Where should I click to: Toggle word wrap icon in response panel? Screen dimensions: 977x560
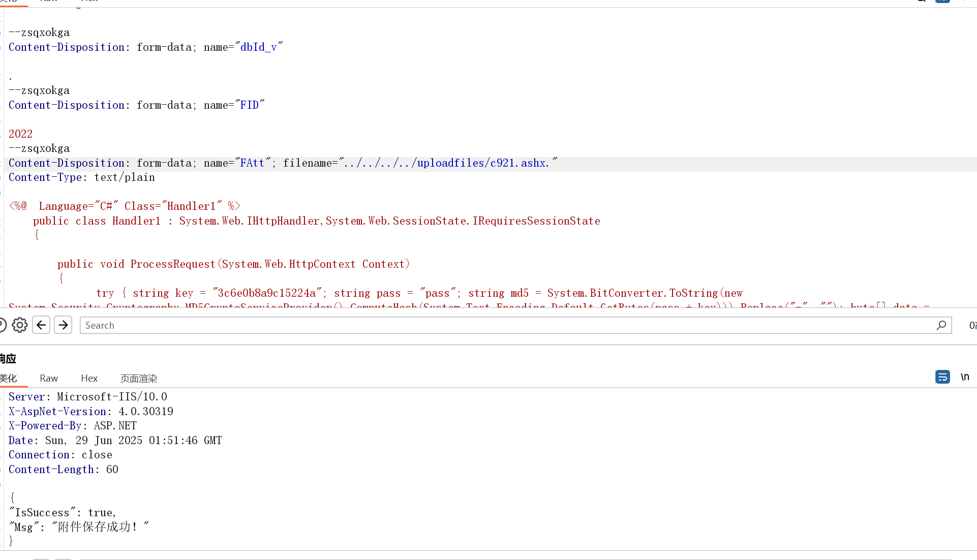click(x=942, y=377)
